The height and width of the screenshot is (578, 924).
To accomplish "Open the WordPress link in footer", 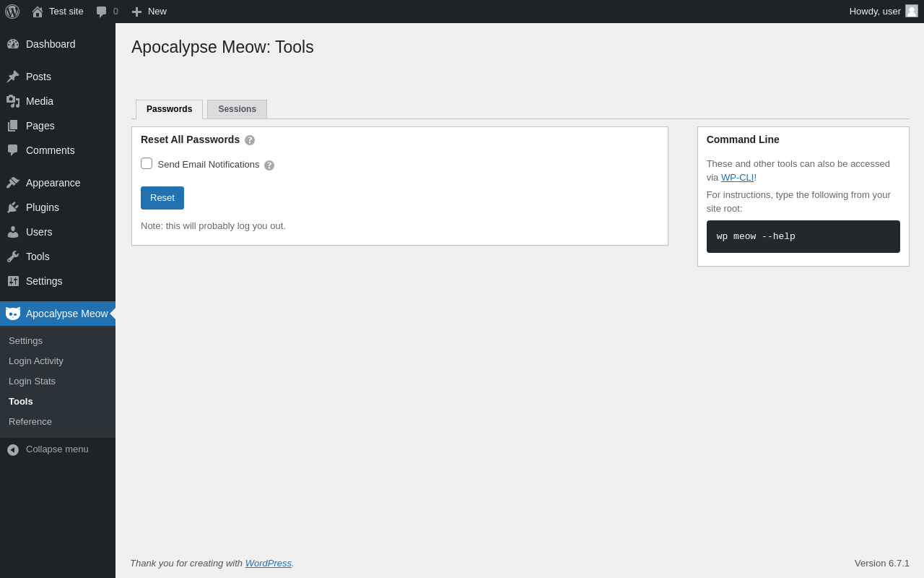I will tap(268, 564).
